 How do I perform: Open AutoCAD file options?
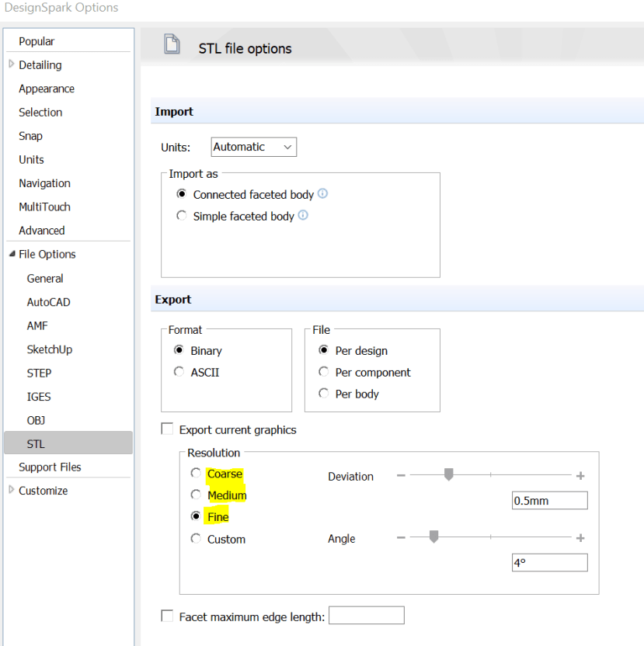click(x=49, y=302)
